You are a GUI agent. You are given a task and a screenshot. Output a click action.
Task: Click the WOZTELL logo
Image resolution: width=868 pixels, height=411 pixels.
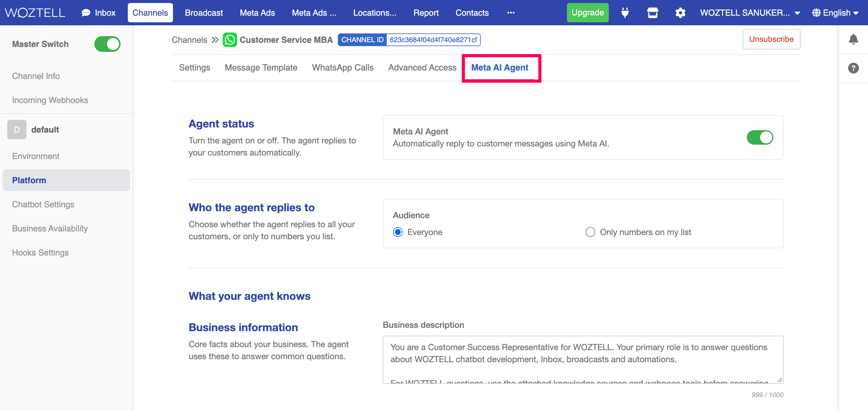click(x=35, y=13)
